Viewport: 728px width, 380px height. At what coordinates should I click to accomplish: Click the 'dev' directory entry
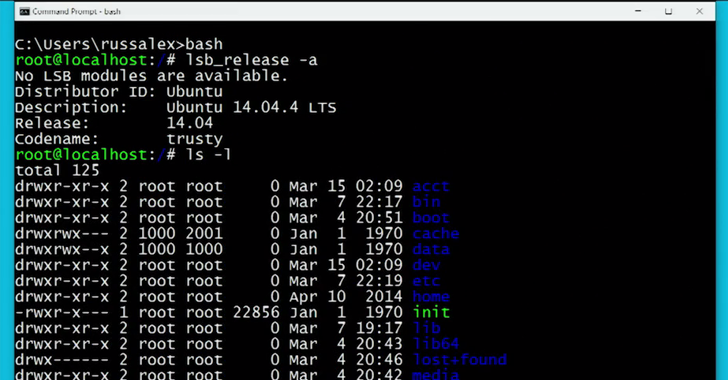[426, 265]
